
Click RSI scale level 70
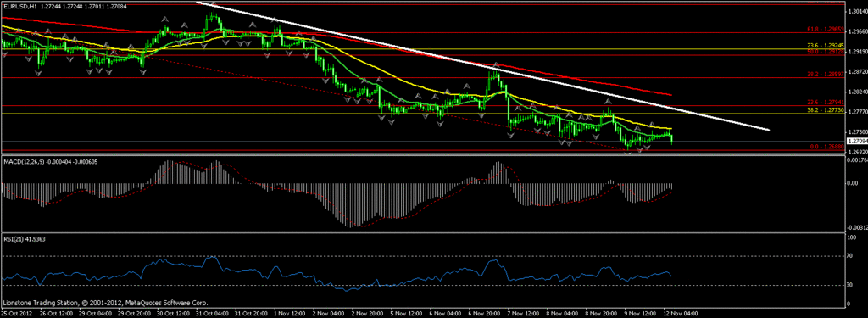(850, 256)
